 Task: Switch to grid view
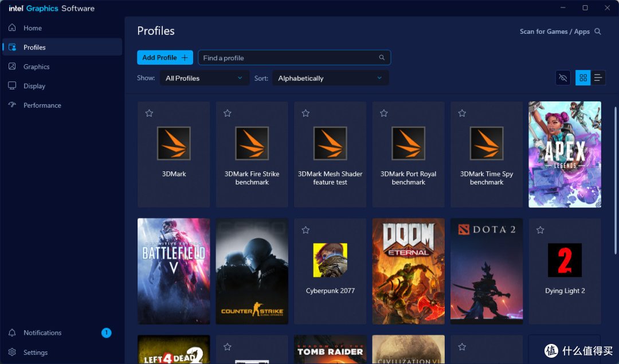coord(583,78)
